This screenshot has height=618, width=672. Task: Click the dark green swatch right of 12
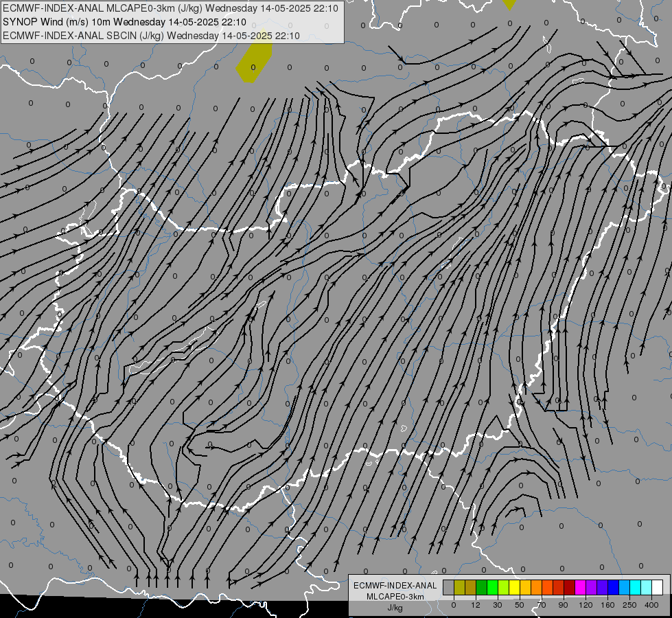coord(481,588)
